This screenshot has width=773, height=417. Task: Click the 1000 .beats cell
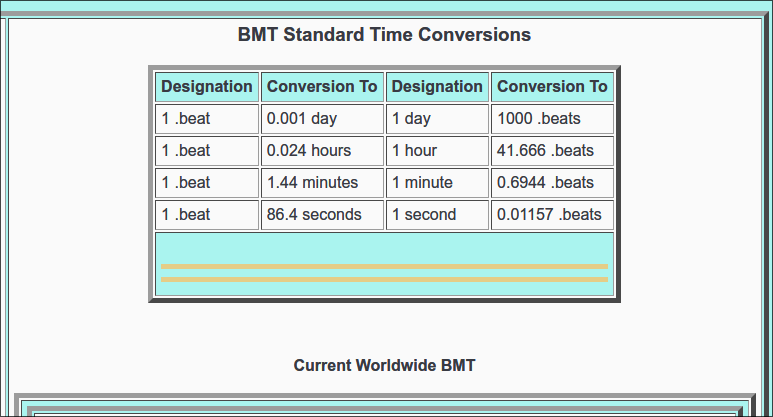point(552,119)
